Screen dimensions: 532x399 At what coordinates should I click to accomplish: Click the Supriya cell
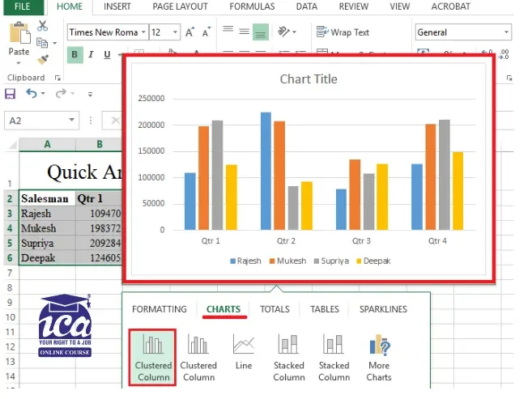(47, 243)
